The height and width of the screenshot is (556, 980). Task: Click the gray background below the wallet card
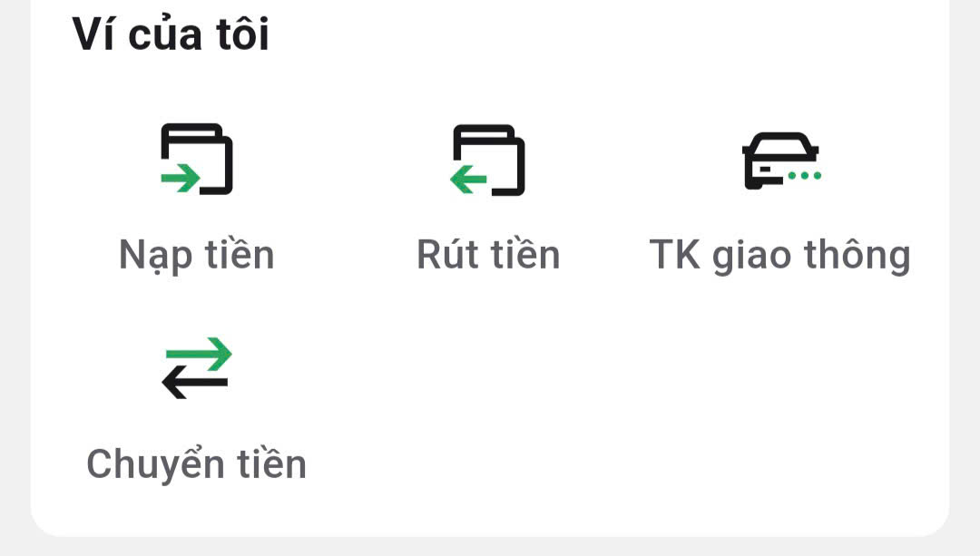pos(490,547)
